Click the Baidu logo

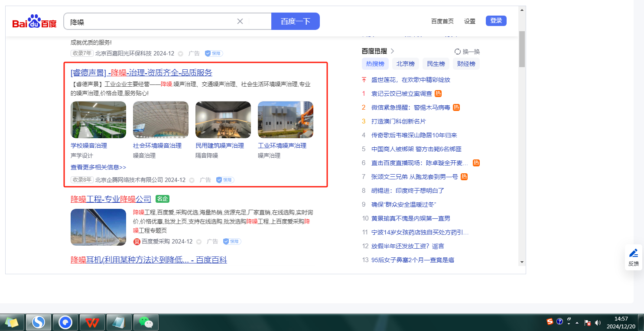[x=34, y=22]
